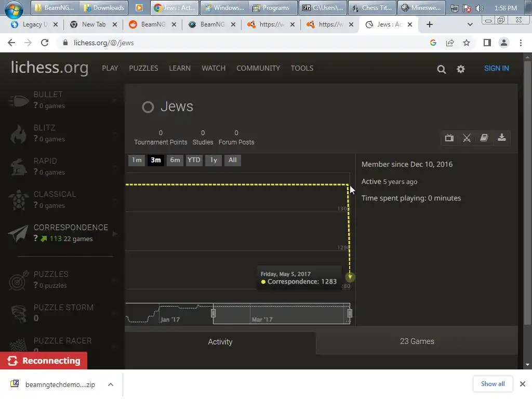532x399 pixels.
Task: Open Bullet rating stats
Action: (x=63, y=100)
